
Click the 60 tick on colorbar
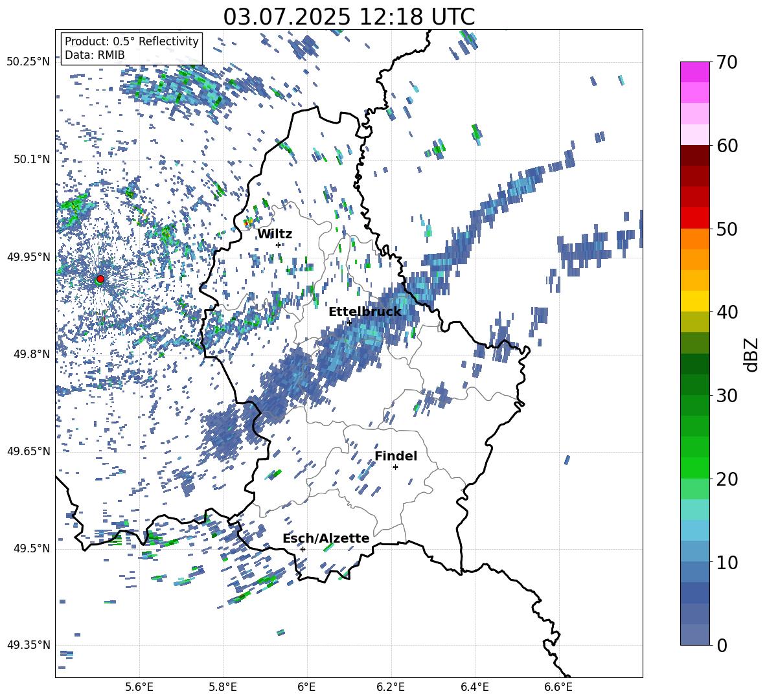(727, 146)
